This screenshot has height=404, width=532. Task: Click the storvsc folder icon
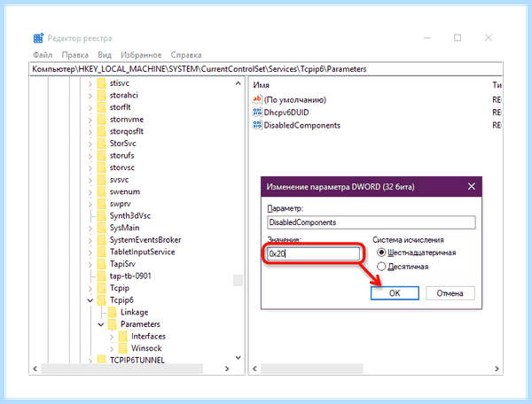[x=101, y=167]
